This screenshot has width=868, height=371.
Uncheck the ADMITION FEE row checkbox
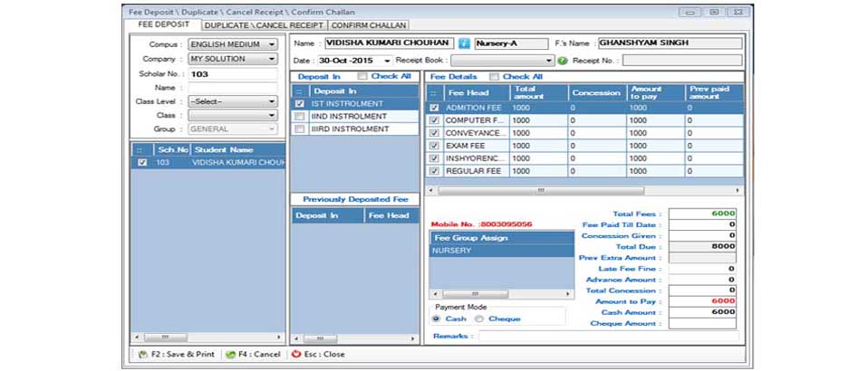pyautogui.click(x=435, y=108)
